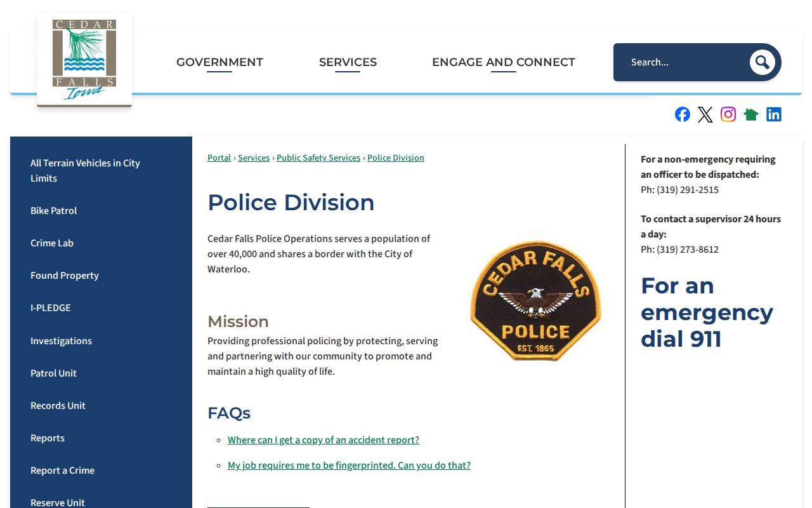The image size is (812, 508).
Task: Click the search magnifying glass icon
Action: coord(762,62)
